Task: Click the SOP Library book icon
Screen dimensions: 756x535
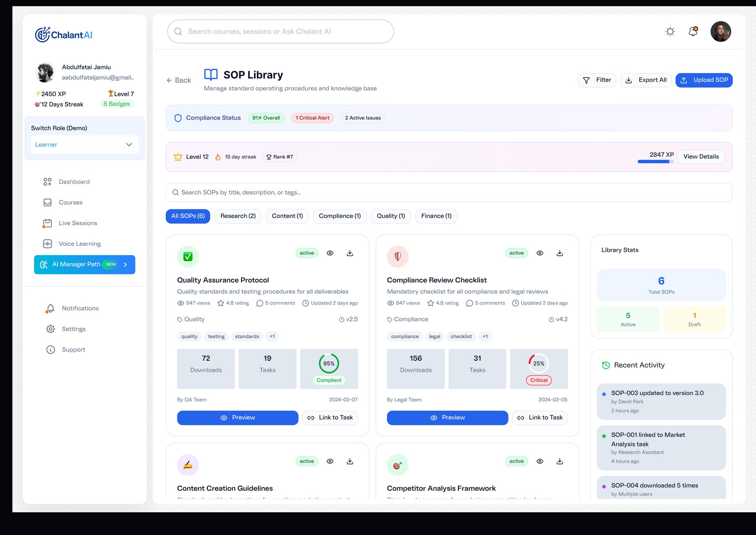Action: 211,74
